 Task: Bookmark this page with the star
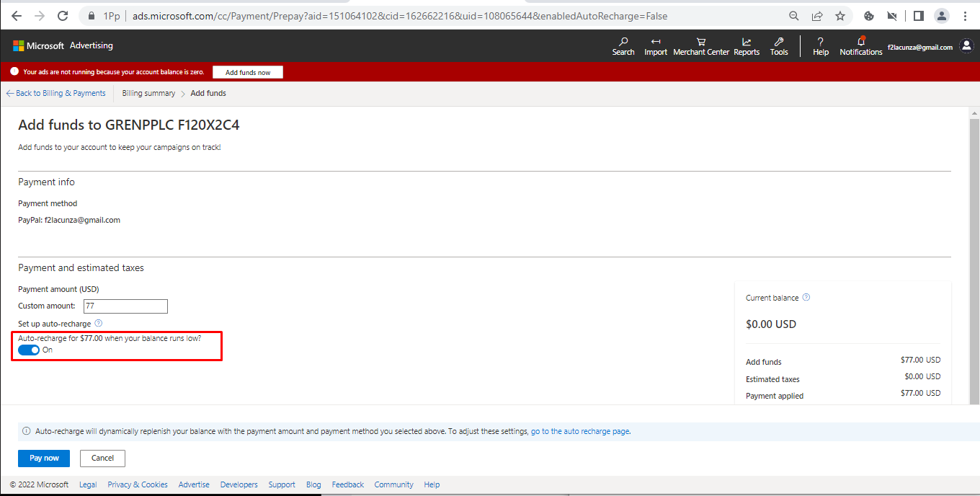click(x=840, y=16)
